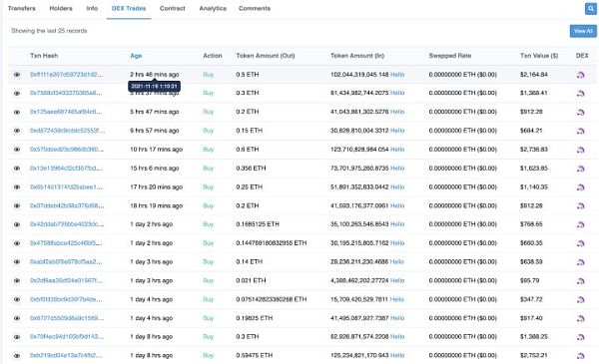Toggle the Age column header format
This screenshot has height=364, width=599.
(x=136, y=56)
